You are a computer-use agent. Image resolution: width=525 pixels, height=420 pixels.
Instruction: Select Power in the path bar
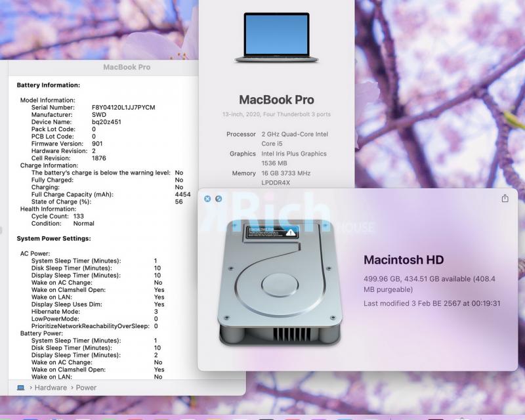coord(86,387)
